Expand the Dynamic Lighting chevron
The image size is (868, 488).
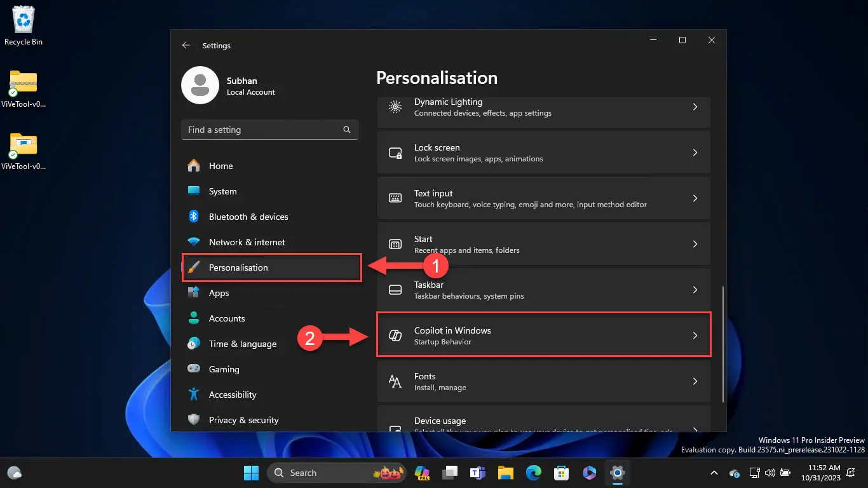click(x=695, y=107)
